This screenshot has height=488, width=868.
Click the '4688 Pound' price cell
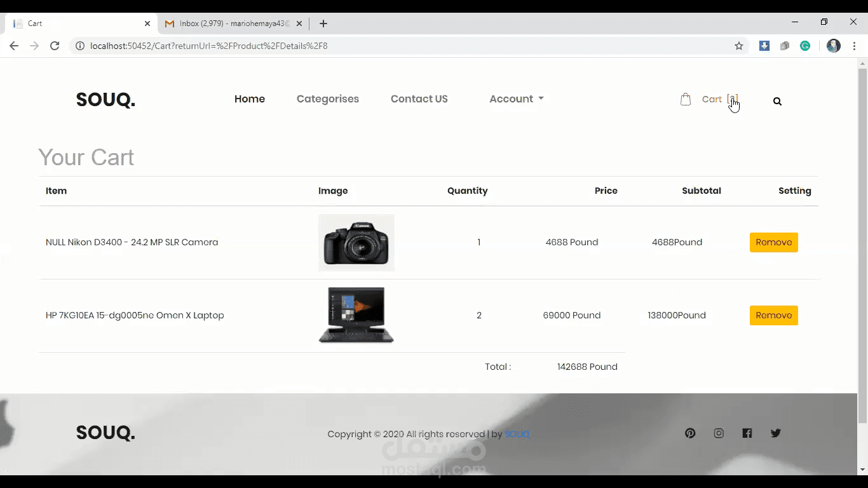(x=572, y=242)
